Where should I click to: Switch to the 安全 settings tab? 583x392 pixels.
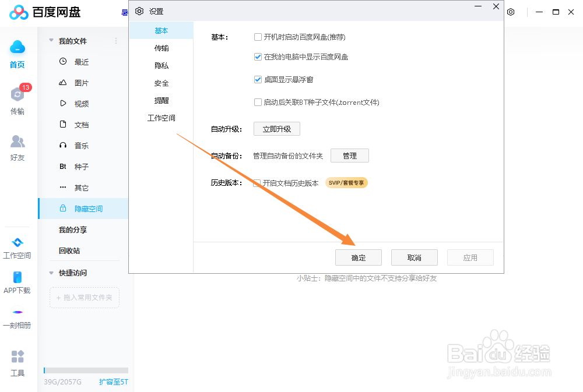pyautogui.click(x=161, y=83)
